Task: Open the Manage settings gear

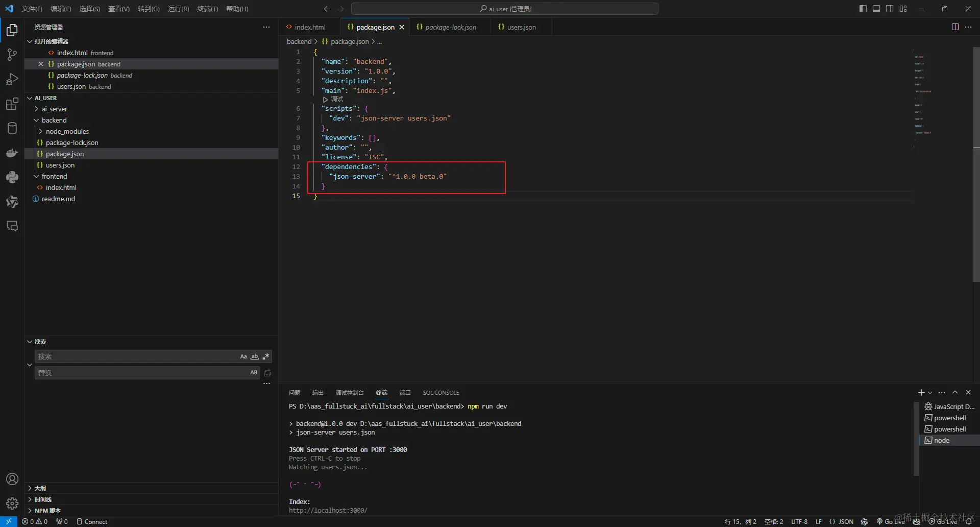Action: click(x=12, y=504)
